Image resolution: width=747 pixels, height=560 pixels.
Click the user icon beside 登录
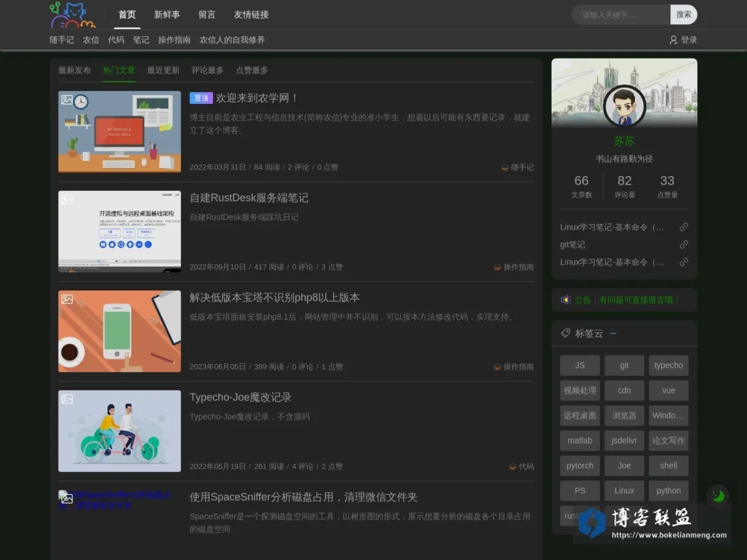click(x=673, y=40)
